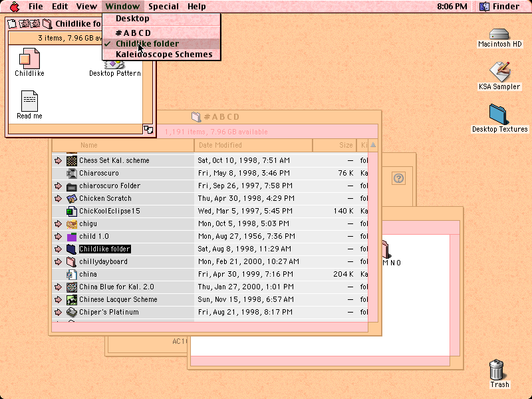Click the child 1.0 purple folder icon
This screenshot has width=532, height=399.
72,237
